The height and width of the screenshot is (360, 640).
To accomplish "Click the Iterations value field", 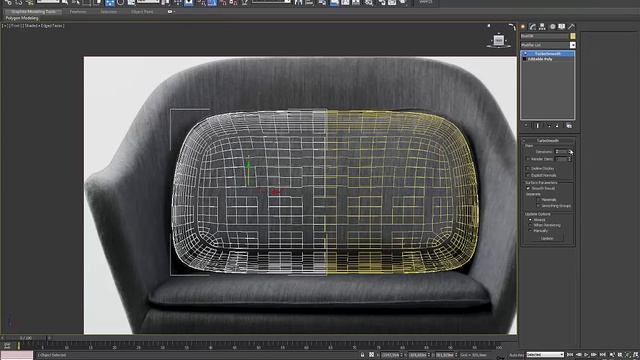I will tap(561, 152).
